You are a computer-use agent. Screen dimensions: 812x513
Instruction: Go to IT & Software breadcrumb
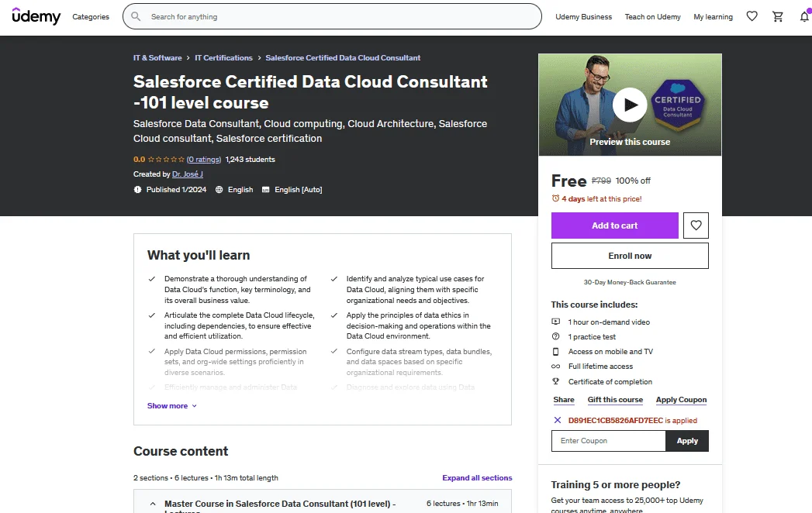(157, 57)
